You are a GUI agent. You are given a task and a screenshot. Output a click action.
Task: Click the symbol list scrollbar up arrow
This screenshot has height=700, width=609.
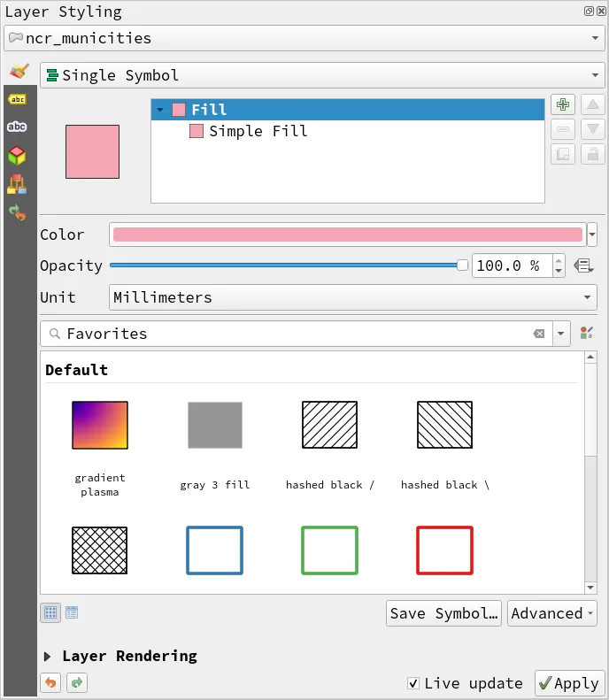[x=590, y=358]
